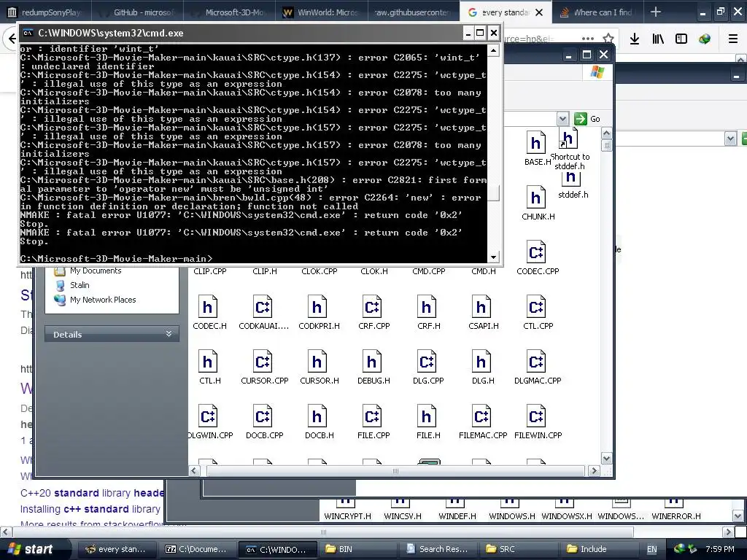Go back in Firefox
The width and height of the screenshot is (747, 560).
(12, 39)
